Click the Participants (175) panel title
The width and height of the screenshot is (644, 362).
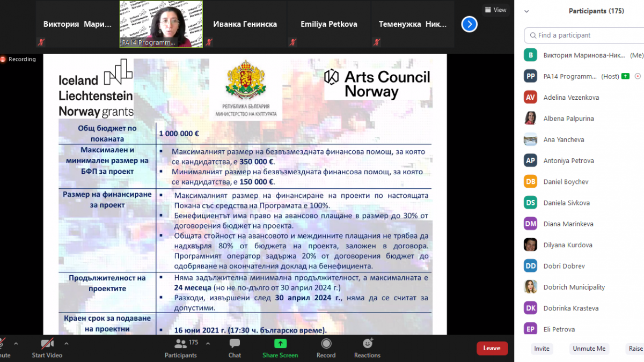595,11
